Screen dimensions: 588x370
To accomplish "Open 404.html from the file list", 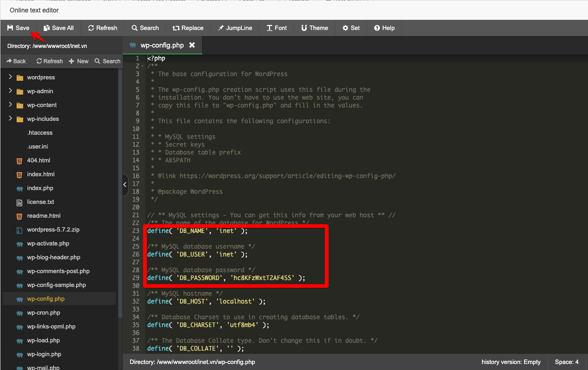I will (38, 161).
